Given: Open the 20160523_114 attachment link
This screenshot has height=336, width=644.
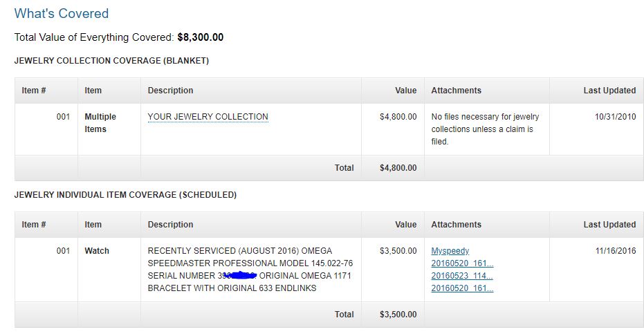Looking at the screenshot, I should [462, 276].
